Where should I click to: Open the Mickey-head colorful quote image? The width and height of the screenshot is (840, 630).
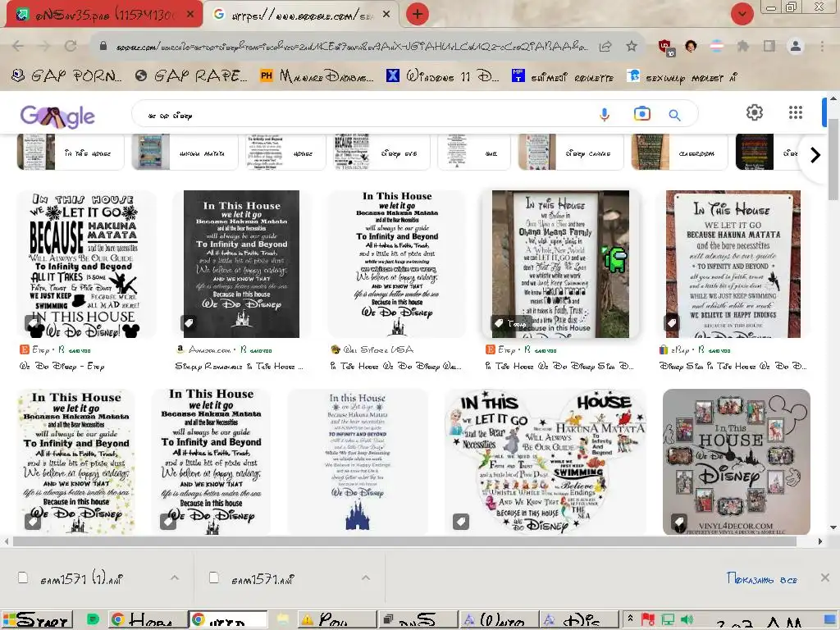click(546, 462)
